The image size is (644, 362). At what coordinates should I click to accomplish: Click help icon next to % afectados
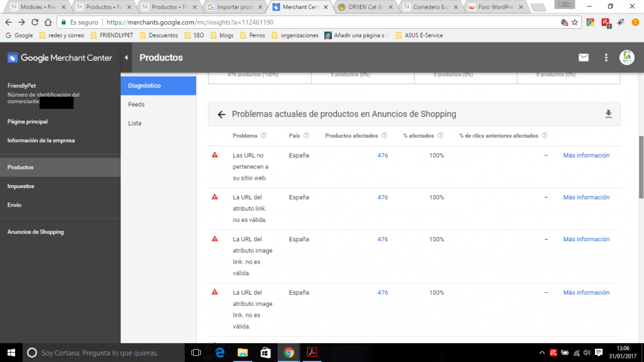(x=440, y=135)
